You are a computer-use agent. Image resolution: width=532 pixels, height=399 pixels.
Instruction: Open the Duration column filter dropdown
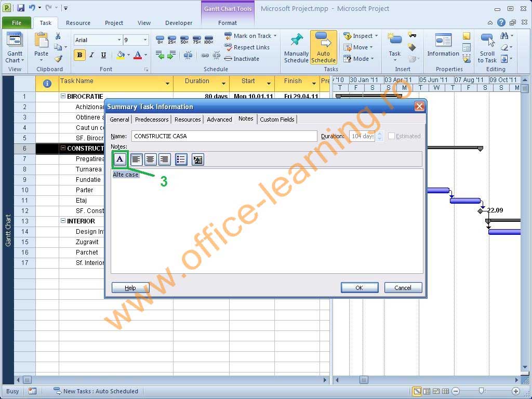(223, 84)
